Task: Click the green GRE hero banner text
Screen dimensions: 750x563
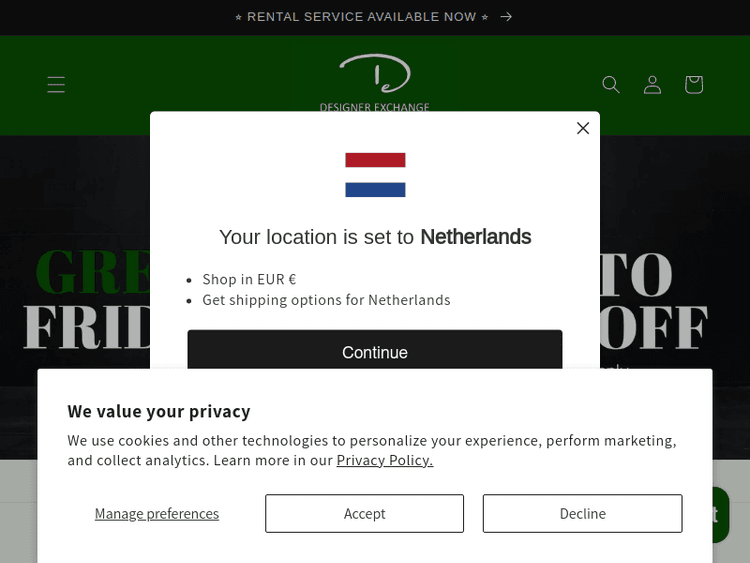Action: (92, 273)
